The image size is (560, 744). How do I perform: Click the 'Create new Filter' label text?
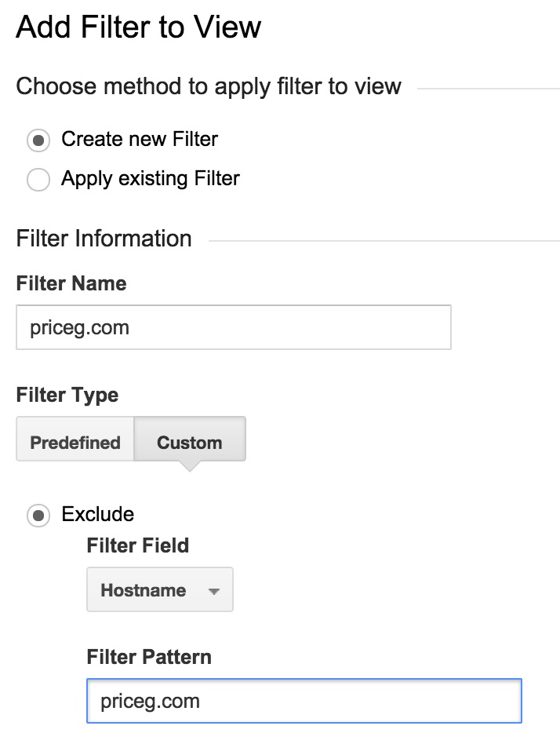pyautogui.click(x=140, y=139)
